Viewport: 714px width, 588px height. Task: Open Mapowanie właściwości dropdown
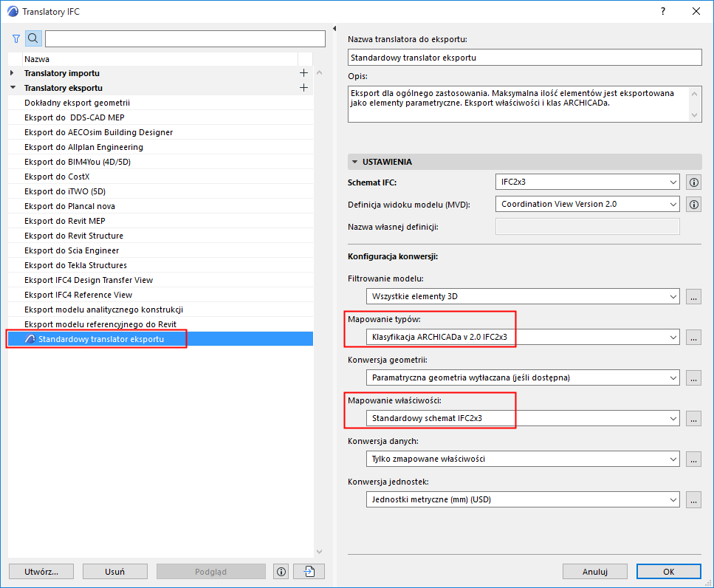[x=523, y=418]
